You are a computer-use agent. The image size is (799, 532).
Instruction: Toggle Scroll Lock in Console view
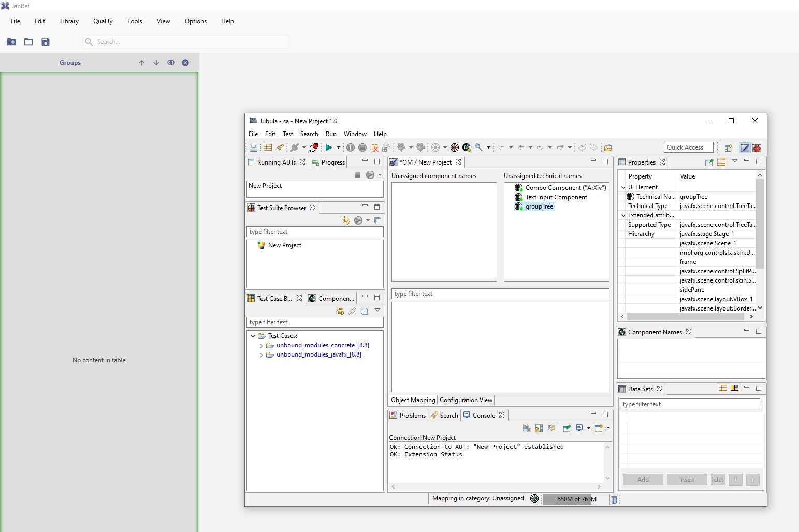539,428
